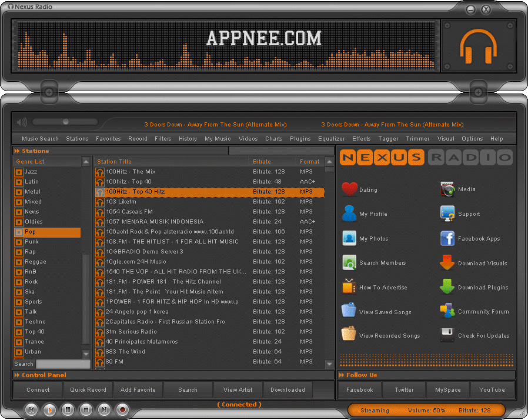The width and height of the screenshot is (528, 420).
Task: Click the Download Visuals arrow icon
Action: (x=447, y=263)
